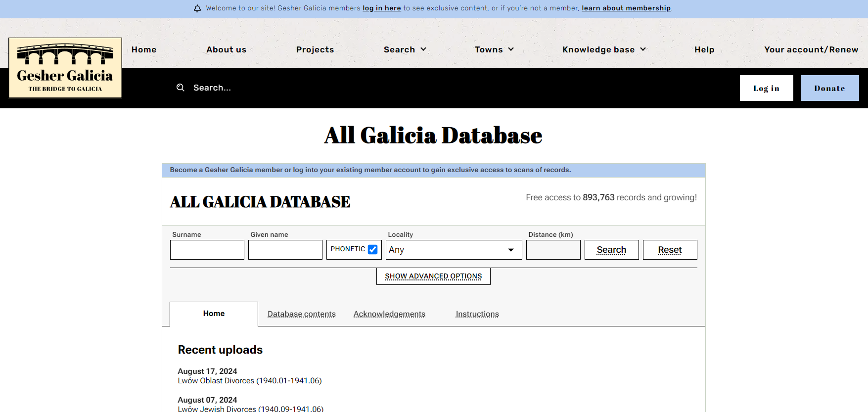Open Projects in the navigation menu
This screenshot has width=868, height=412.
click(315, 49)
